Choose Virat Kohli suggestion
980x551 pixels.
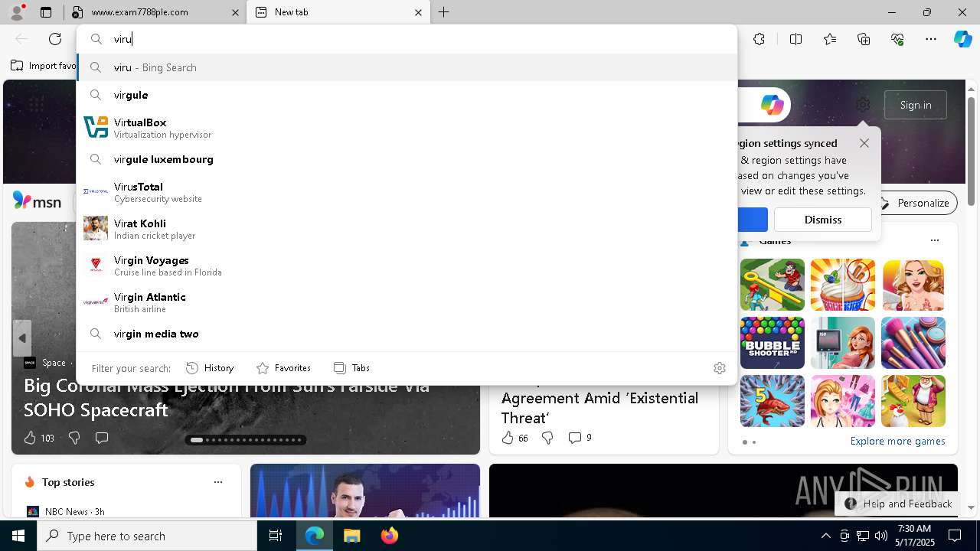(407, 229)
